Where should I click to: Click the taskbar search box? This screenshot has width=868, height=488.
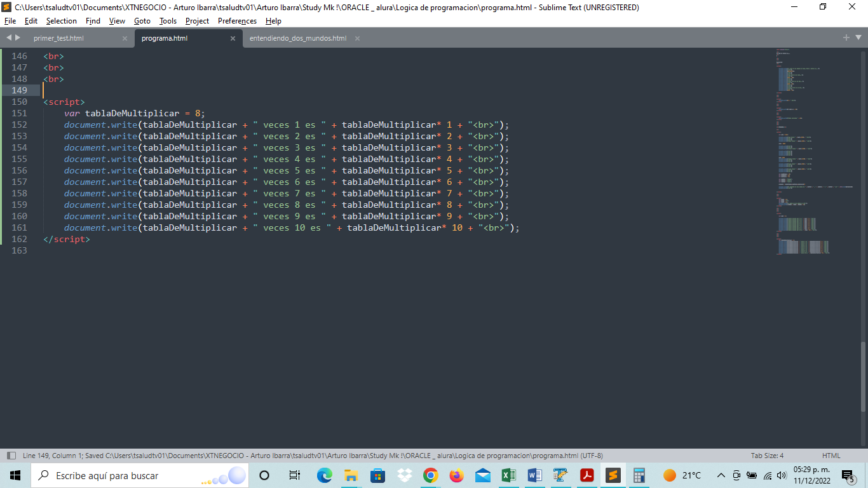click(140, 475)
